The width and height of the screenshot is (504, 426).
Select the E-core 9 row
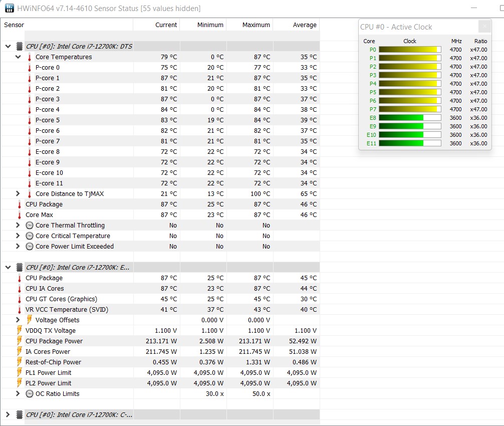coord(160,162)
